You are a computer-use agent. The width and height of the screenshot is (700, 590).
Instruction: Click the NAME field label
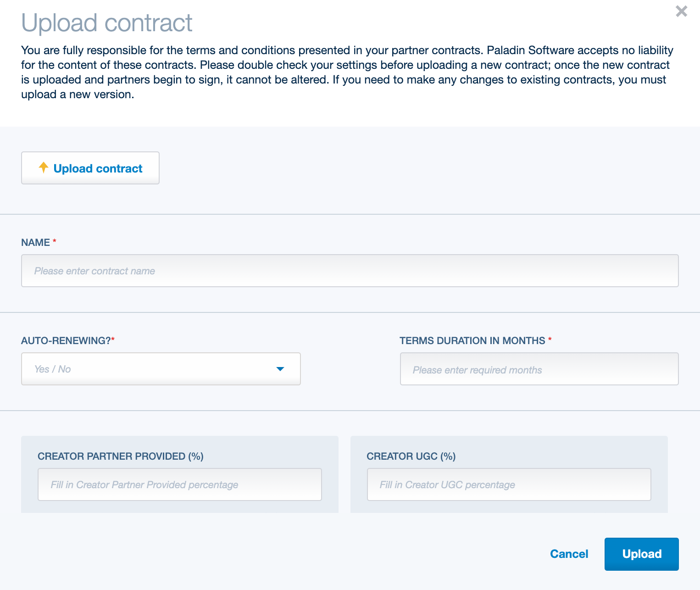(x=36, y=242)
